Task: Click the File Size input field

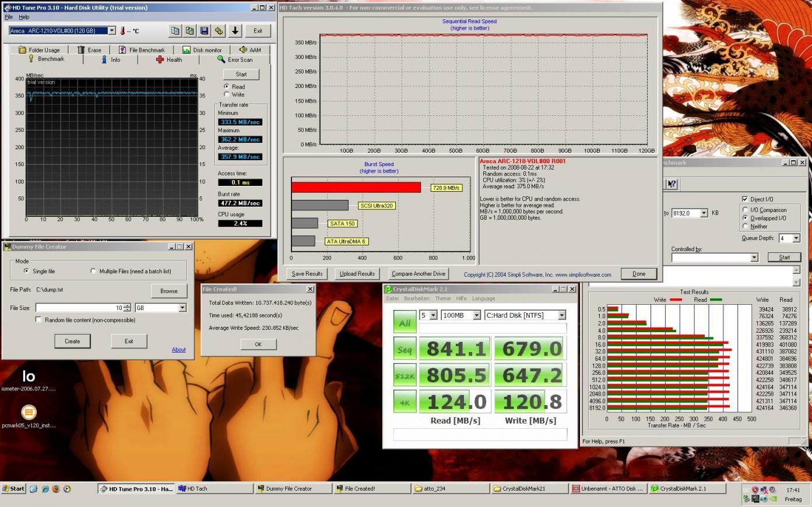Action: [79, 308]
